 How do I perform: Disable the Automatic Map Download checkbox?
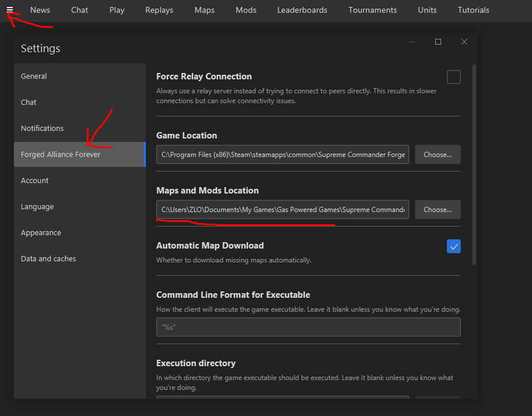point(454,246)
